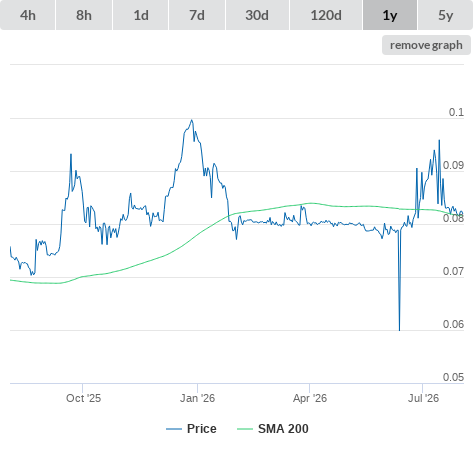The image size is (474, 455).
Task: Click the remove graph button
Action: click(x=426, y=45)
